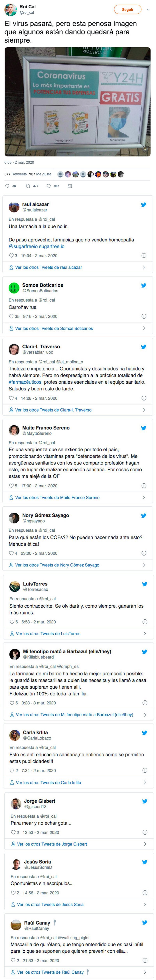Viewport: 156px width, 980px height.
Task: Expand chevron for other Tweets de Clara-I. Traverso
Action: [x=144, y=410]
